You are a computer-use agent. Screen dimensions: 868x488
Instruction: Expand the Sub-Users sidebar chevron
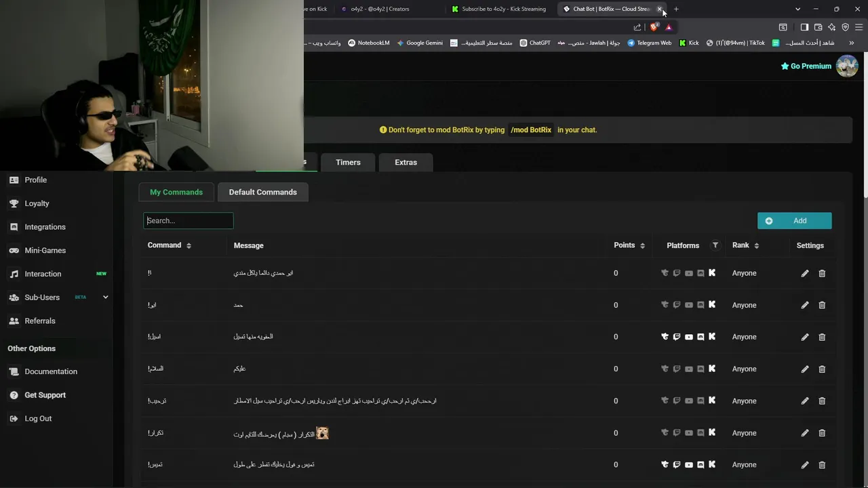pos(105,298)
